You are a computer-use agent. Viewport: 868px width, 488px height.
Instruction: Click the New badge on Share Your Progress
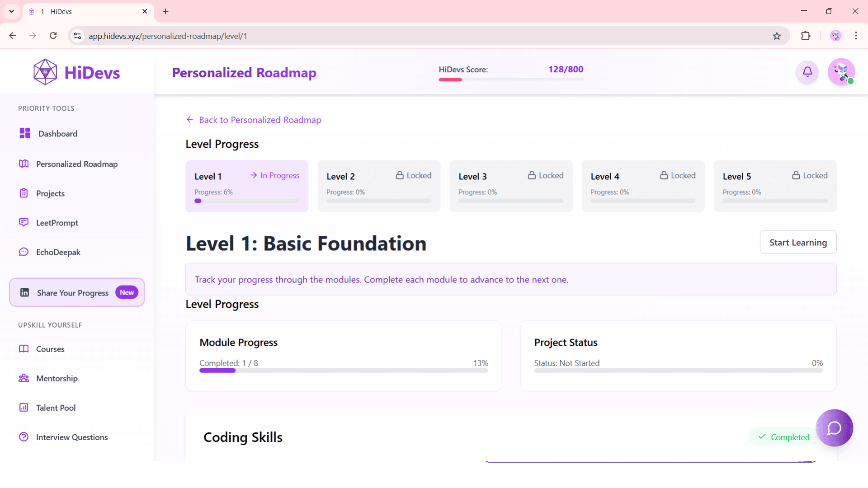127,292
